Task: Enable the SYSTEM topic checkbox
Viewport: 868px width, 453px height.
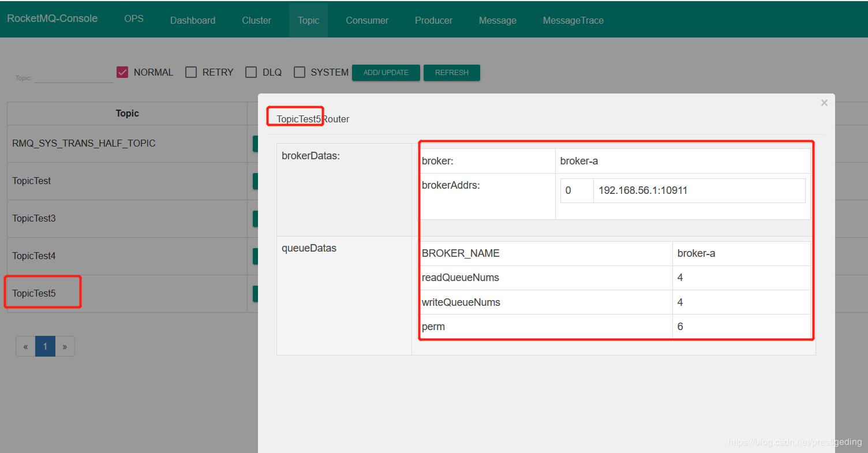Action: pyautogui.click(x=300, y=72)
